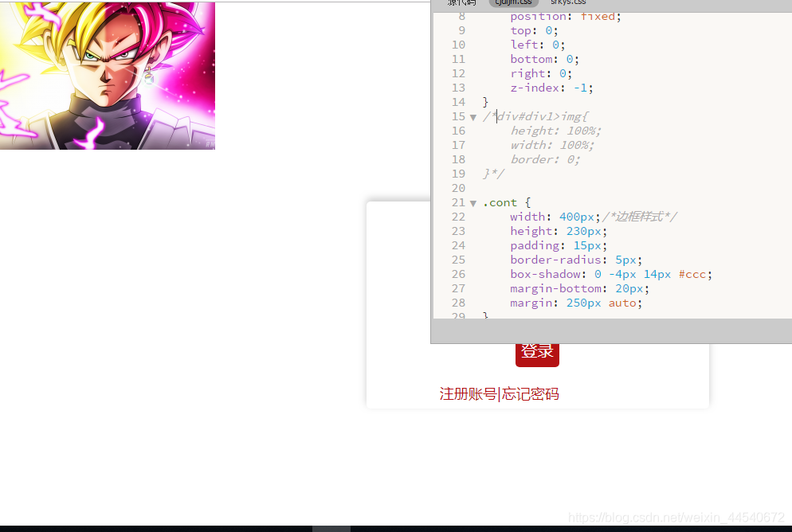
Task: Open the 注册账号 register account link
Action: (469, 394)
